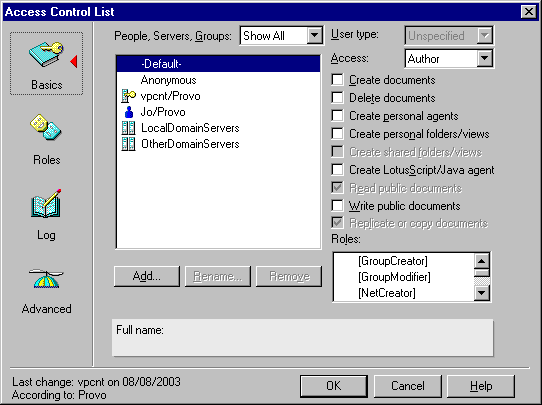
Task: Open the Basics panel icon
Action: [x=46, y=55]
